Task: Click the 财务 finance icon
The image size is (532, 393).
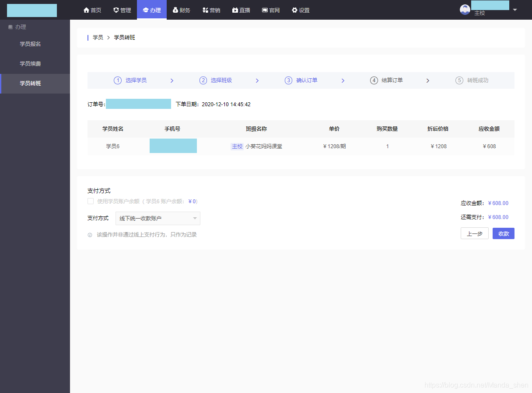Action: tap(175, 10)
